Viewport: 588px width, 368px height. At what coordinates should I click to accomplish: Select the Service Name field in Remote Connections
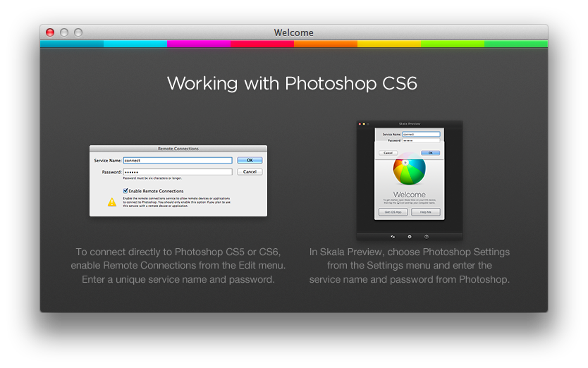coord(178,161)
